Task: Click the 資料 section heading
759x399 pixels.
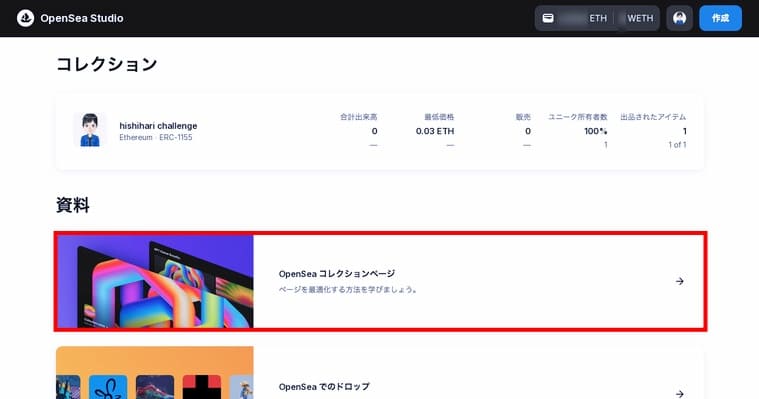Action: [73, 205]
